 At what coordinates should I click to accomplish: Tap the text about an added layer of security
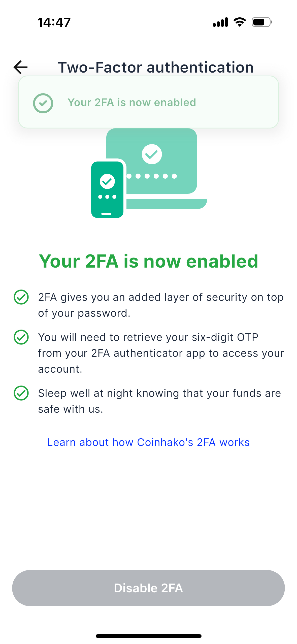(x=161, y=305)
